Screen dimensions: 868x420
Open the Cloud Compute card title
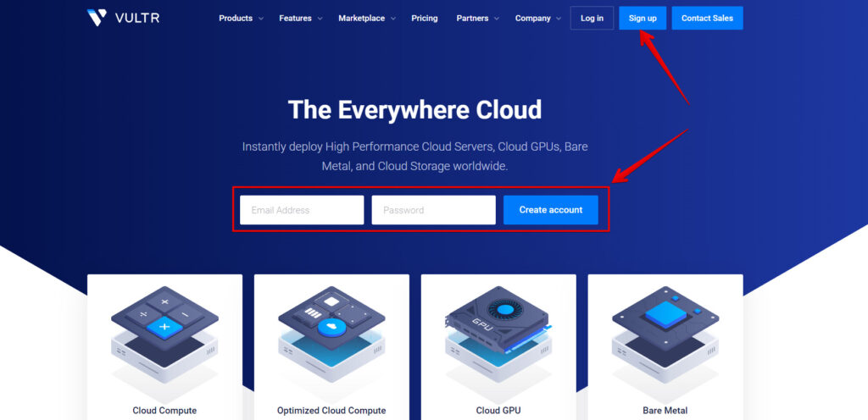(x=164, y=411)
